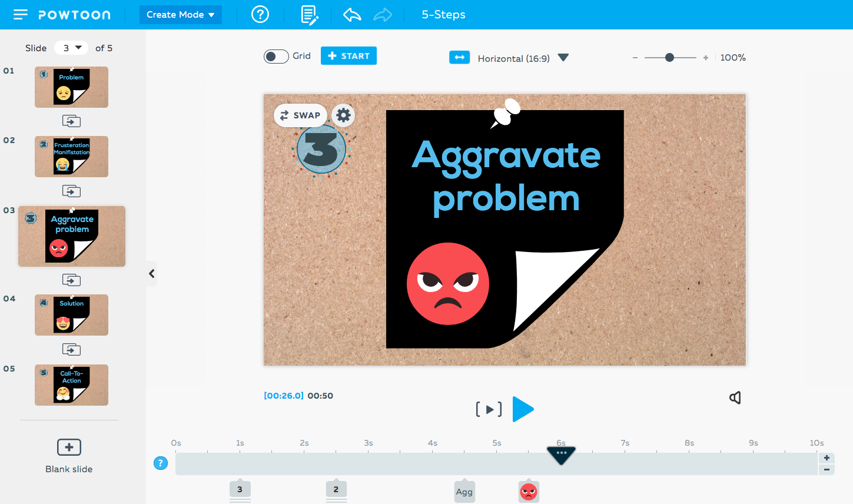
Task: Open the script notes editor icon
Action: point(309,15)
